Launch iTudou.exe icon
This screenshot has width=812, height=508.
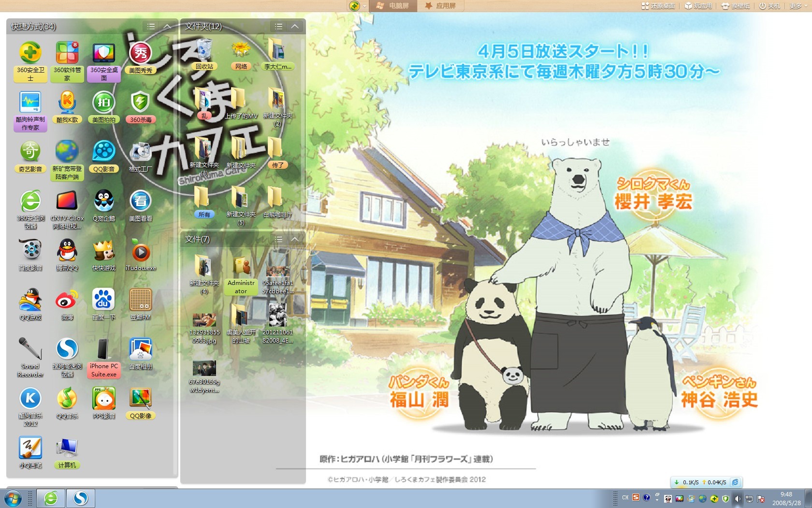(x=141, y=255)
